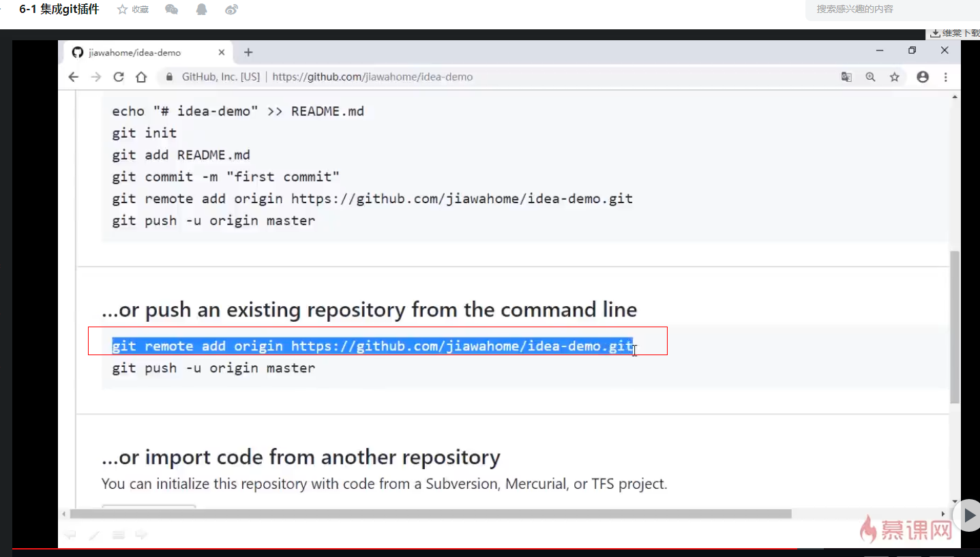Screen dimensions: 980x557
Task: Open a new browser tab with plus
Action: (248, 52)
